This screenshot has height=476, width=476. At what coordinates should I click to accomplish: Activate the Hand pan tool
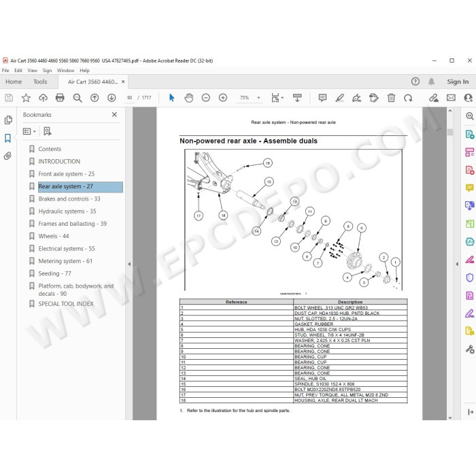pos(189,98)
